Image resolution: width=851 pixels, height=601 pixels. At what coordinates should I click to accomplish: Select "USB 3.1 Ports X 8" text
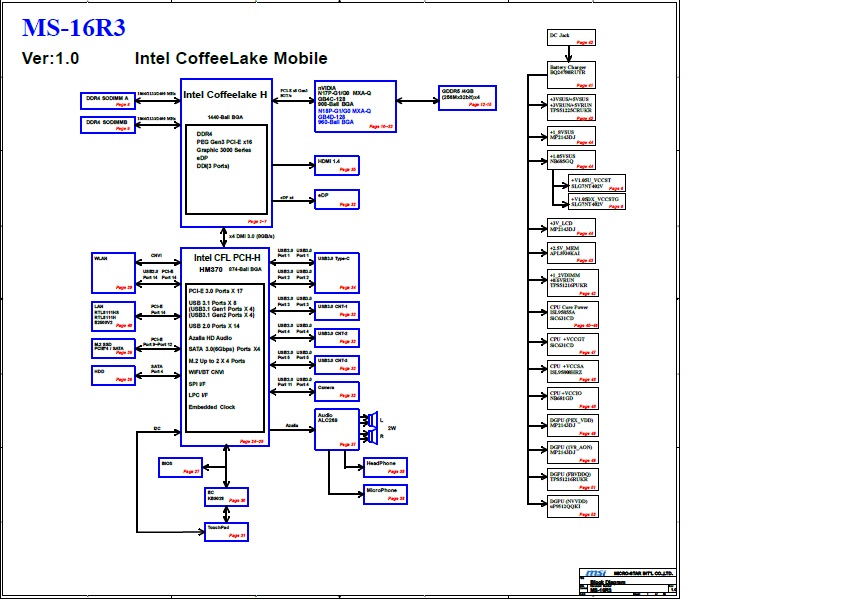[212, 303]
